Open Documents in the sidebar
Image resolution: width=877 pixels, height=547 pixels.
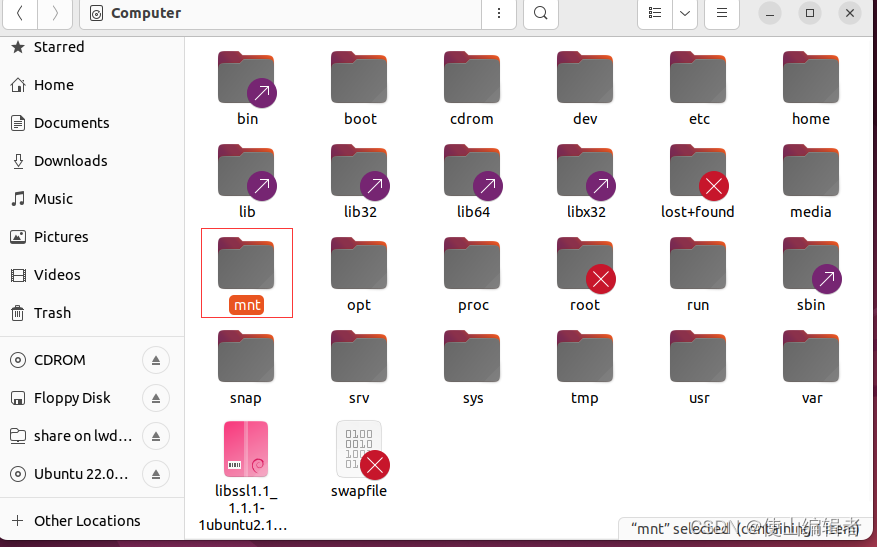92,123
